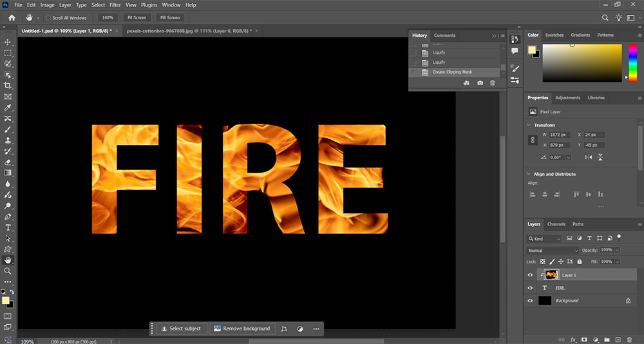Viewport: 644px width, 344px height.
Task: Delete current state in History panel
Action: coord(493,83)
